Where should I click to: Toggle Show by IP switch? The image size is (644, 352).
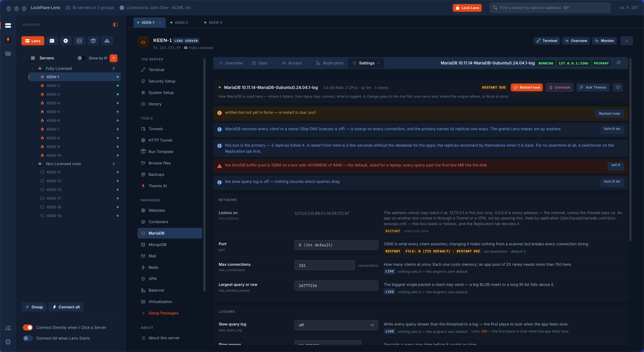click(82, 58)
